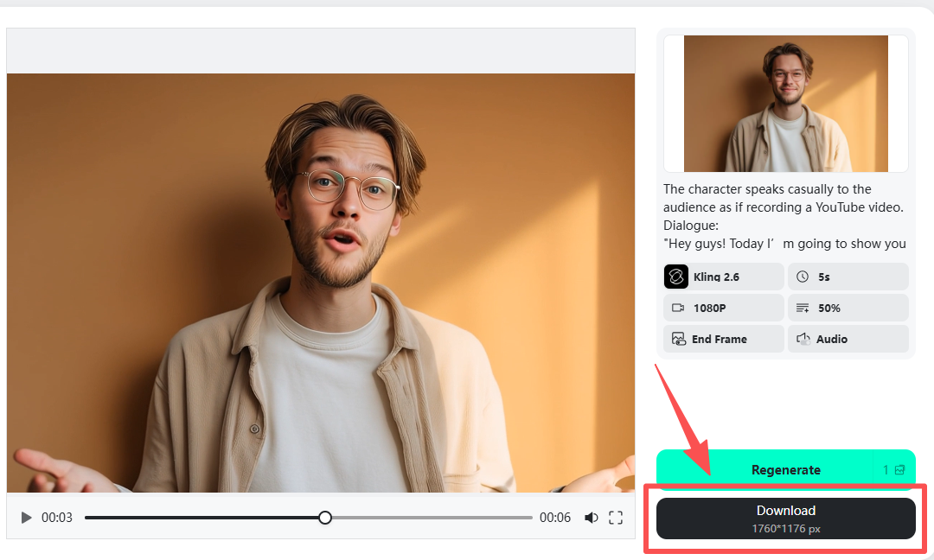Click the character reference thumbnail
This screenshot has width=934, height=560.
click(x=785, y=103)
